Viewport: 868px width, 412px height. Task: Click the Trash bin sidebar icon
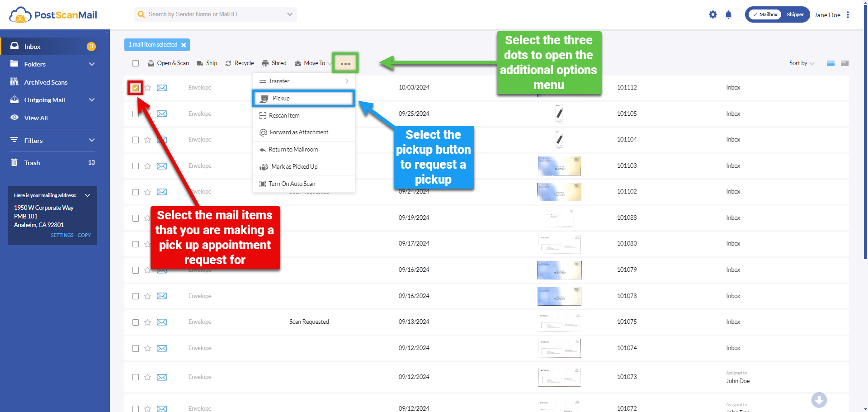pyautogui.click(x=14, y=162)
